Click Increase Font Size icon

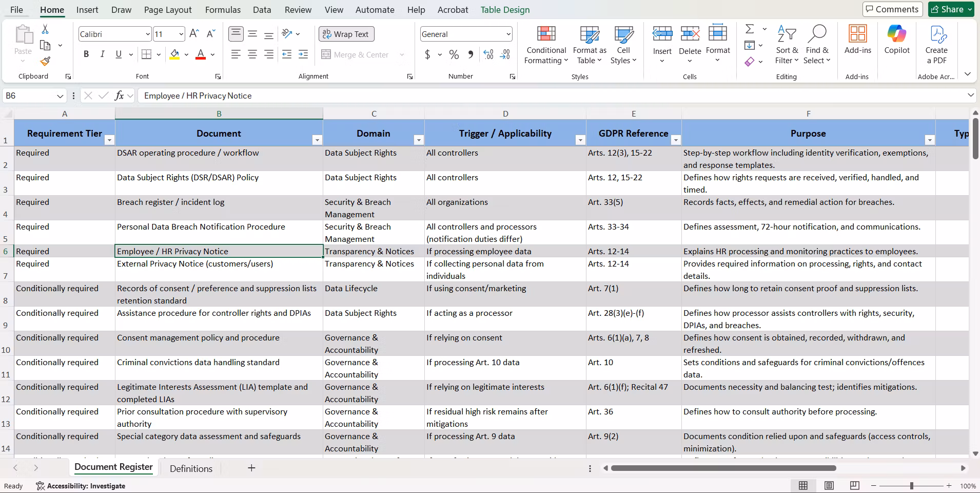coord(194,34)
